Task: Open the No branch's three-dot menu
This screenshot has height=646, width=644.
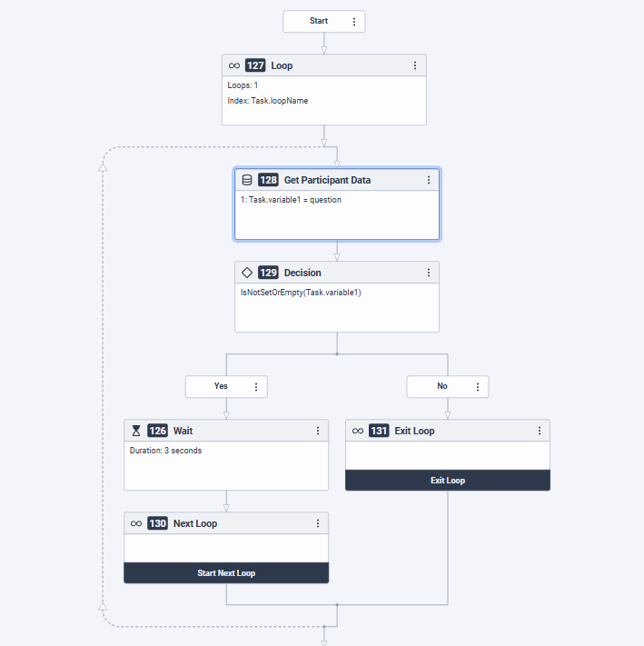Action: click(478, 386)
